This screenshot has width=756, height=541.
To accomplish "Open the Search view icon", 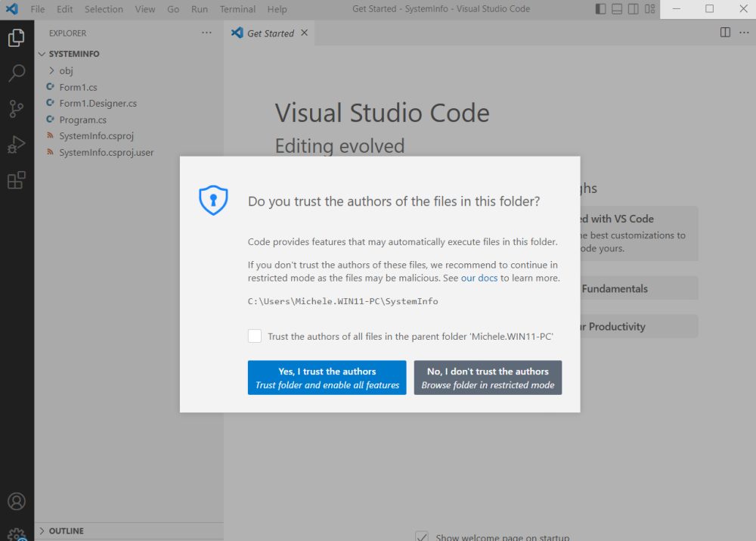I will [x=17, y=73].
